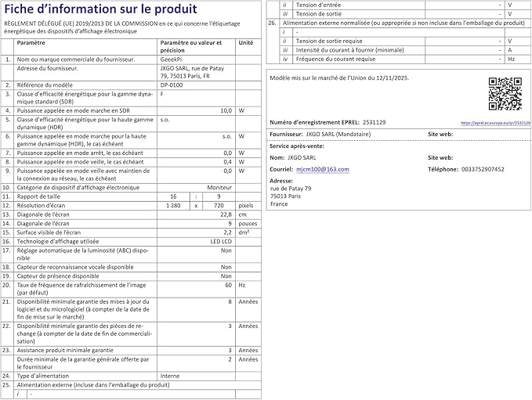Viewport: 532px width, 400px height.
Task: Click the Fournisseur JXGO SARL (Mandataire) line
Action: pos(320,134)
